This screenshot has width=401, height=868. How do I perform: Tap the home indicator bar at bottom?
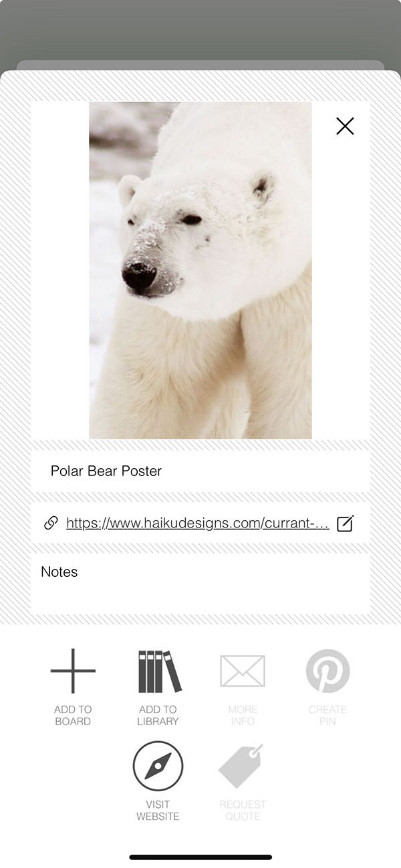point(200,857)
